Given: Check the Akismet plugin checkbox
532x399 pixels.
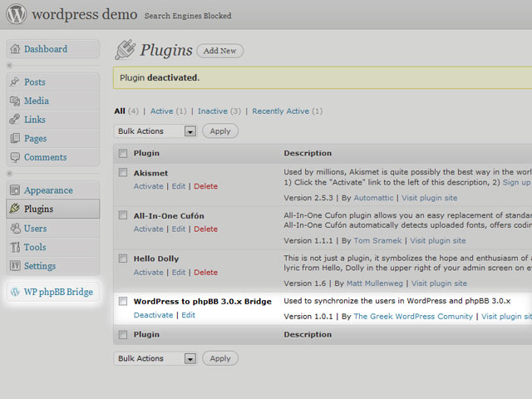Looking at the screenshot, I should 123,172.
